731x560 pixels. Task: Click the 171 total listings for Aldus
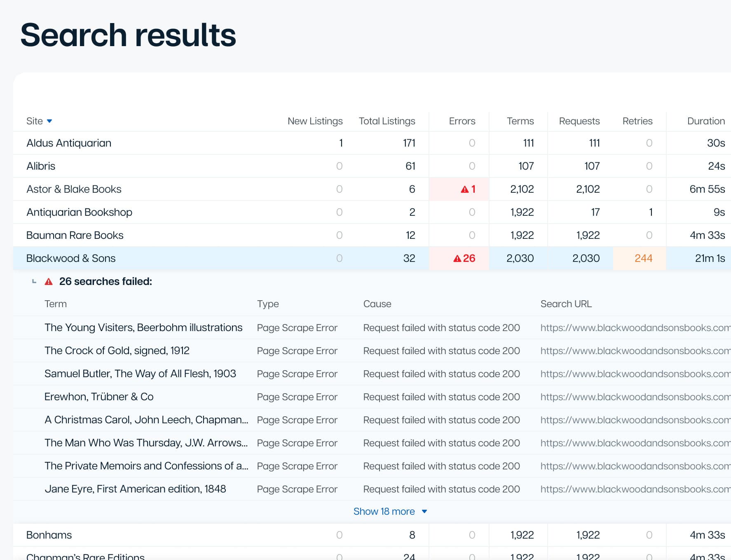pos(409,143)
